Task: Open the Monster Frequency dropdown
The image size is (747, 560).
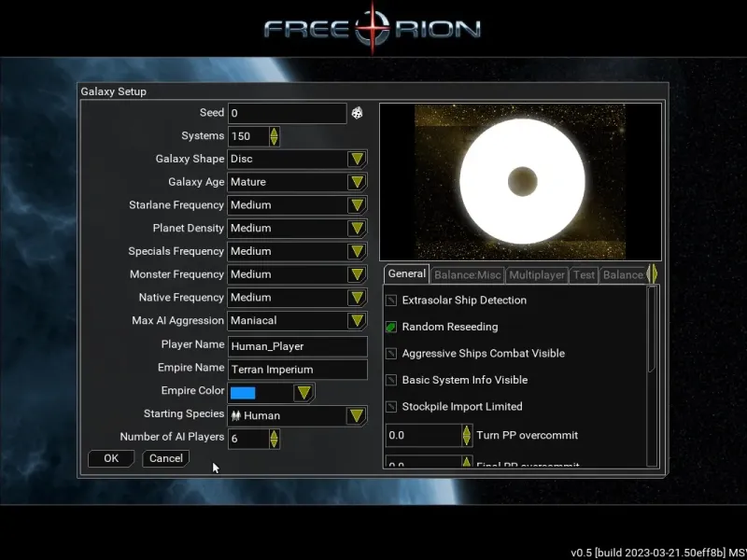Action: (357, 274)
